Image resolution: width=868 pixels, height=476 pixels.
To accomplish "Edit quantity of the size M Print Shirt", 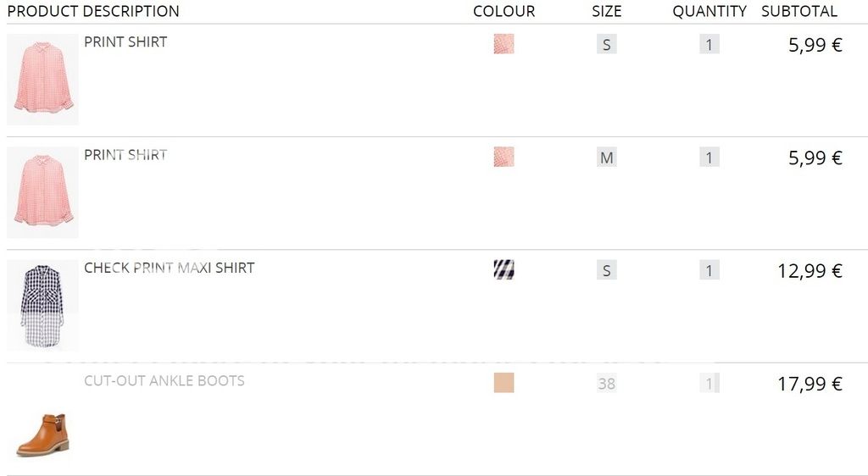I will 709,158.
